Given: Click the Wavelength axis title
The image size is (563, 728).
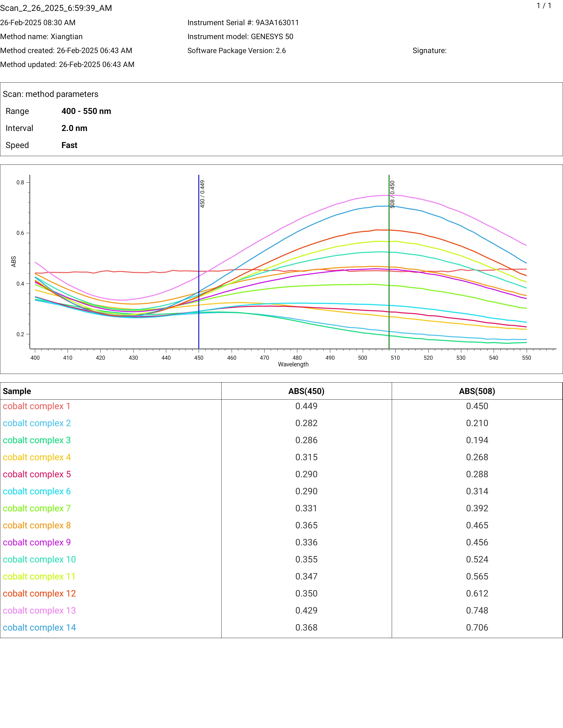Looking at the screenshot, I should pos(293,364).
